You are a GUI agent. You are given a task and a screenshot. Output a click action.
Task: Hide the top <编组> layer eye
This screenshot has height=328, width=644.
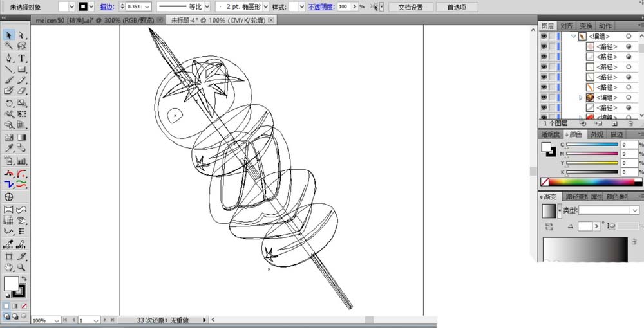pyautogui.click(x=544, y=36)
